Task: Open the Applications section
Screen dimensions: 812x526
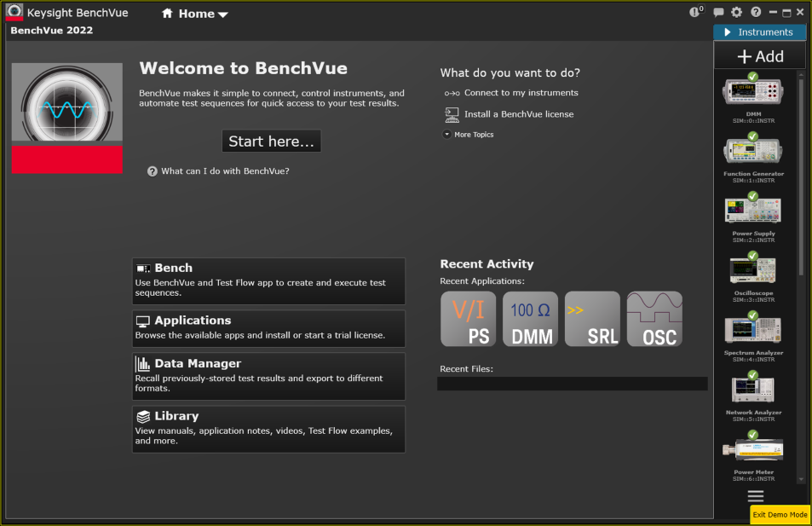Action: [x=268, y=328]
